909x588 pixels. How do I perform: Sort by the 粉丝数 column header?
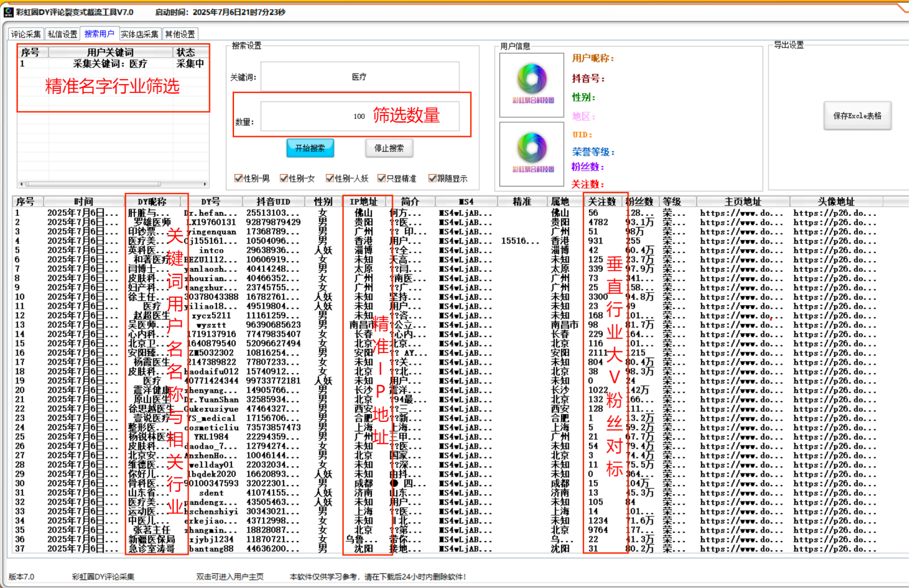pyautogui.click(x=640, y=201)
